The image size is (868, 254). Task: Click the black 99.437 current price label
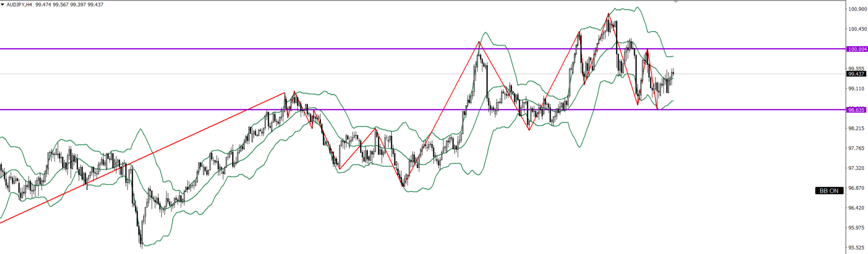[x=856, y=74]
